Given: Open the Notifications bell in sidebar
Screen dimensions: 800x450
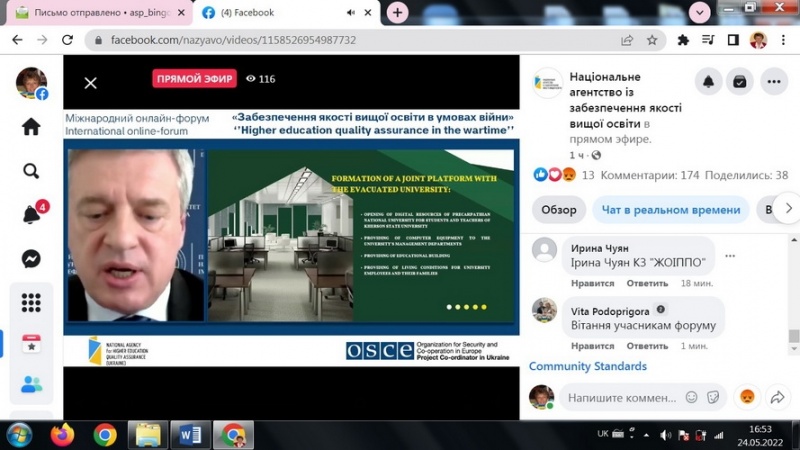Looking at the screenshot, I should point(31,215).
